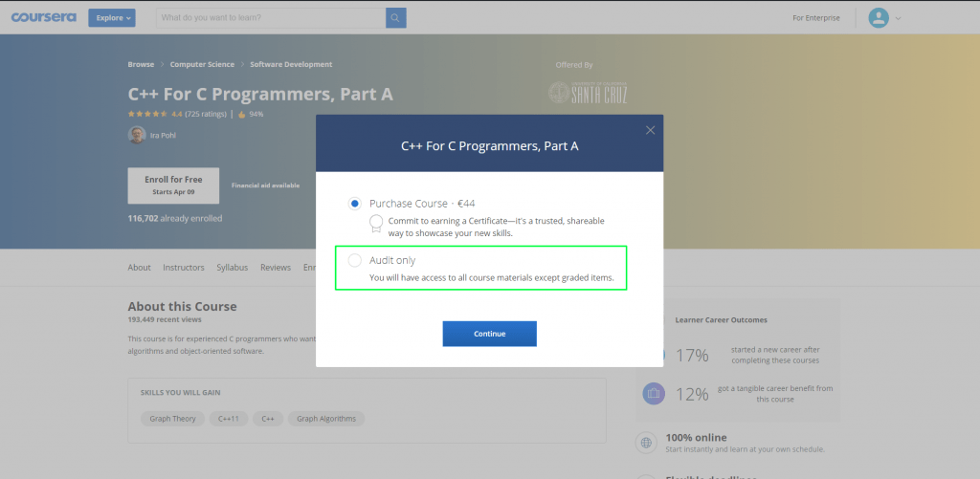Switch to the About tab
Screen dimensions: 980x479
click(139, 268)
